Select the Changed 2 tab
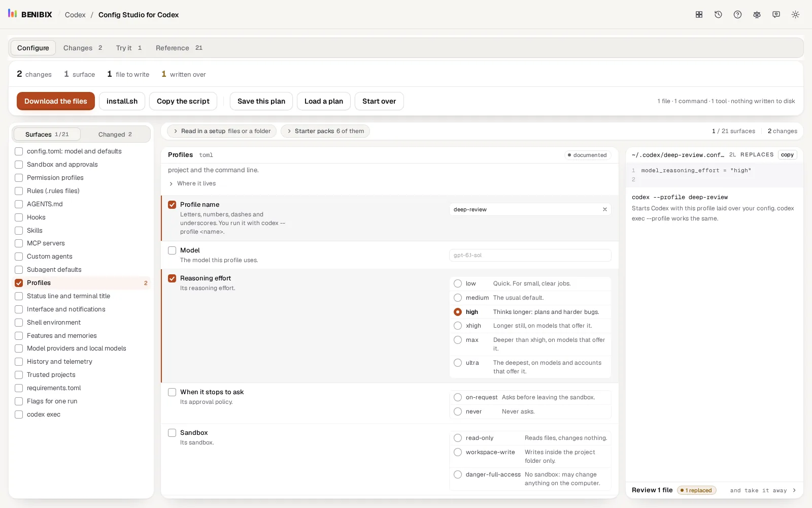 115,134
